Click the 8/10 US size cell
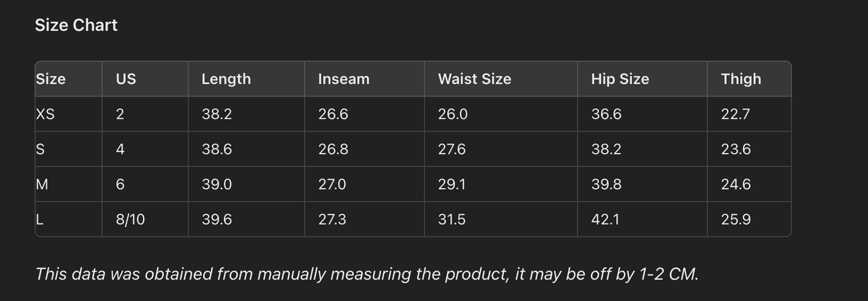Screen dimensions: 868x301 (x=130, y=219)
